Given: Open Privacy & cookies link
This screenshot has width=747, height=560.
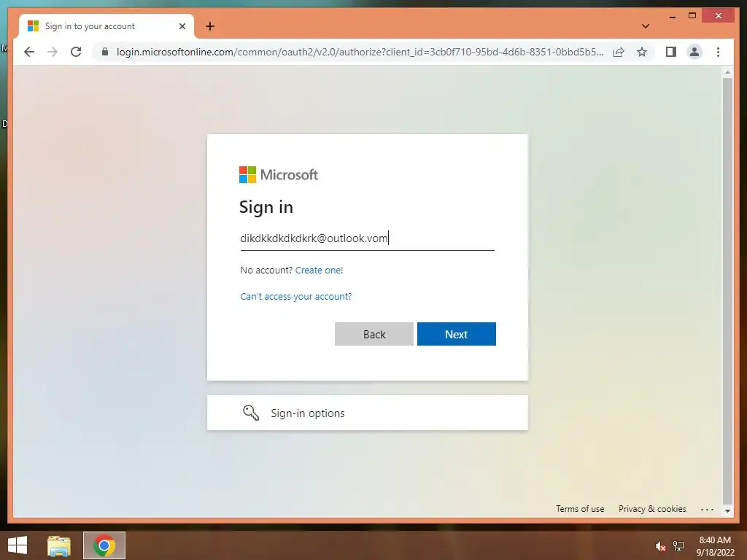Looking at the screenshot, I should click(x=652, y=508).
